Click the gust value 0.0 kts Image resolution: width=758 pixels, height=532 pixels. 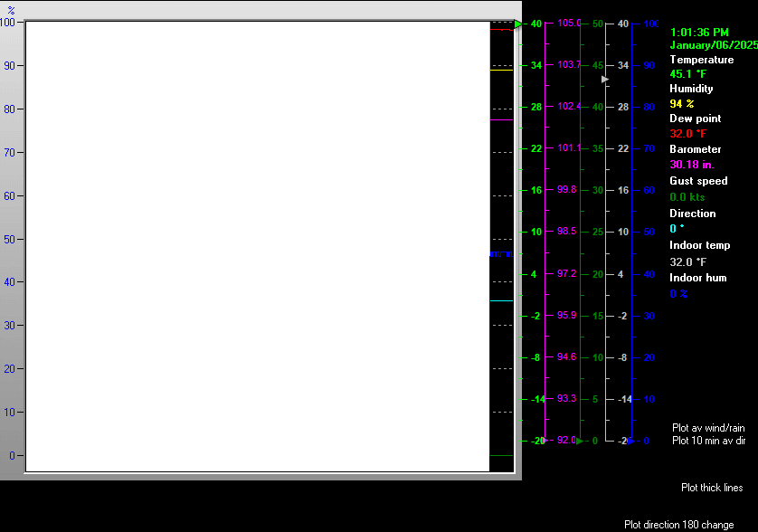coord(687,197)
